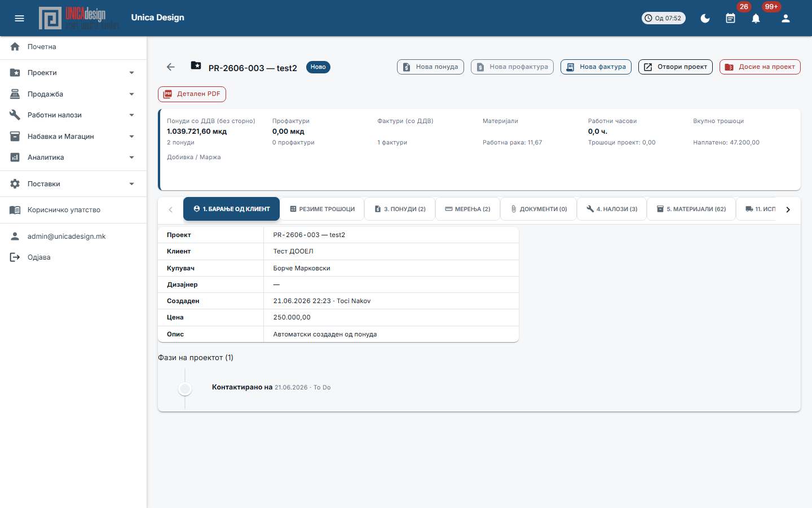Open Корисничко упатство

tap(73, 210)
